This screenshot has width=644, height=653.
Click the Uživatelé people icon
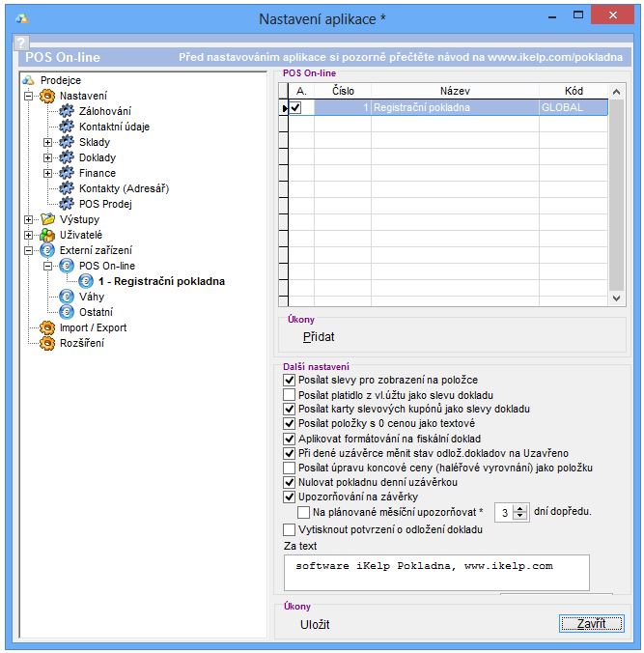click(46, 235)
